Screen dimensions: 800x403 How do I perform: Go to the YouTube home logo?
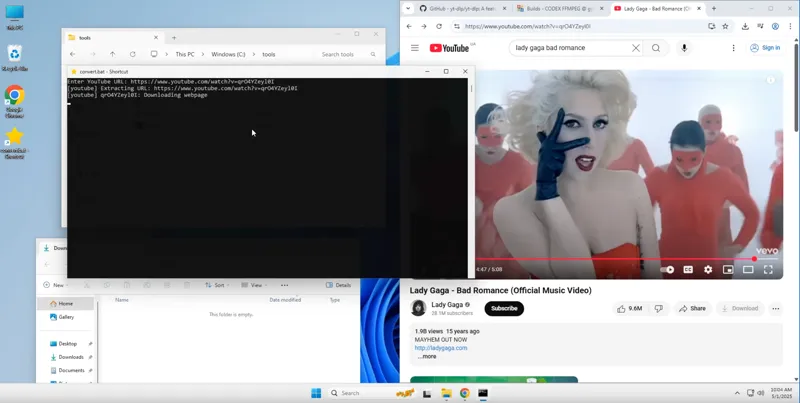click(x=449, y=48)
